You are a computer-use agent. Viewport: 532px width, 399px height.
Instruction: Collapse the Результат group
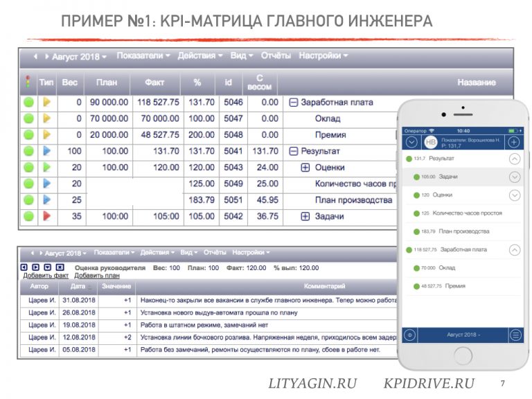[x=293, y=151]
